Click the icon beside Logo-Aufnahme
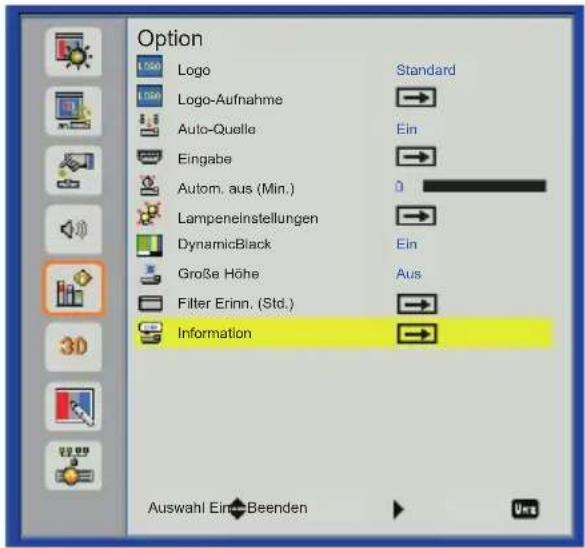This screenshot has width=585, height=548. [149, 96]
